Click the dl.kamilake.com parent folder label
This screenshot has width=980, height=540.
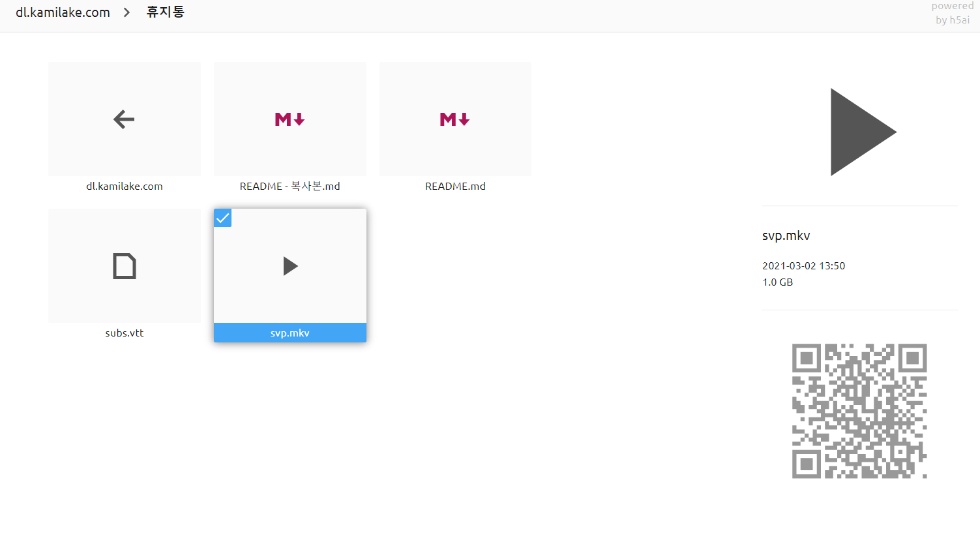click(x=125, y=187)
